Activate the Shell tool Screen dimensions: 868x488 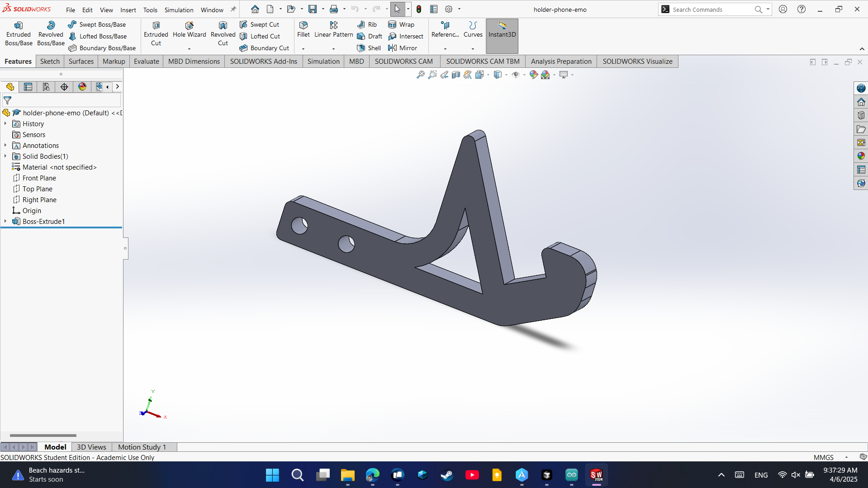point(369,48)
